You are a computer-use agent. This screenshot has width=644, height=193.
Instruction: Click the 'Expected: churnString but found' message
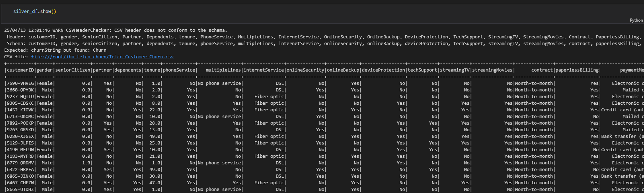click(55, 50)
